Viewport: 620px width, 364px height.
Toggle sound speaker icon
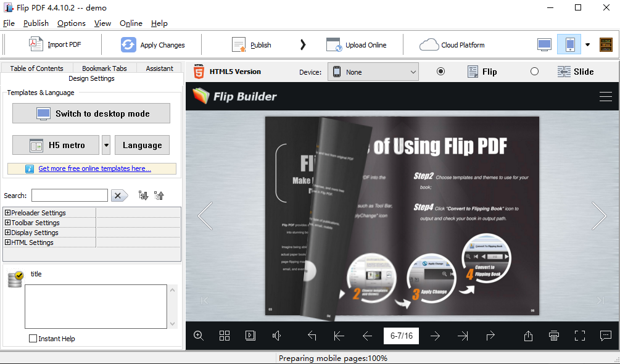click(x=276, y=336)
